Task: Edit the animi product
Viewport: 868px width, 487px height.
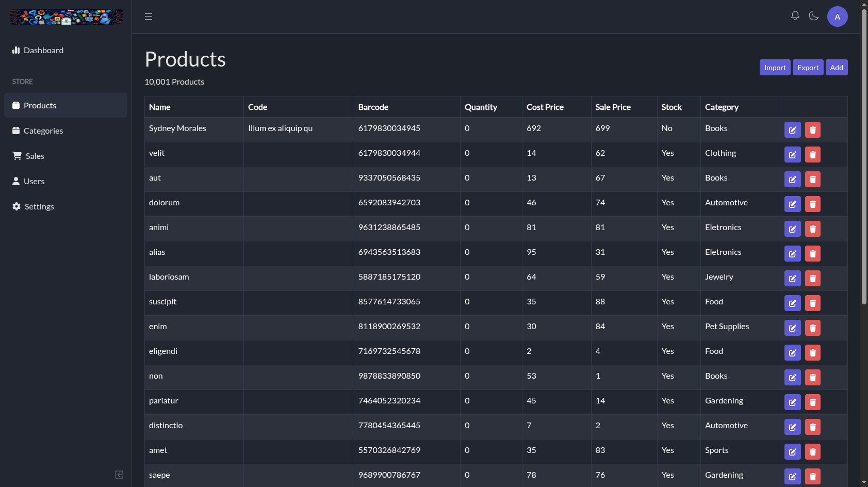Action: coord(793,229)
